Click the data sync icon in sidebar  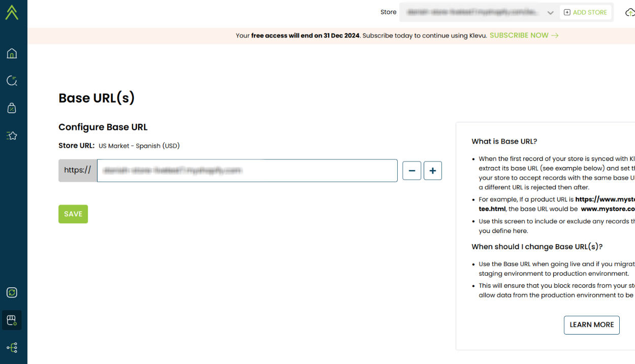pos(12,292)
